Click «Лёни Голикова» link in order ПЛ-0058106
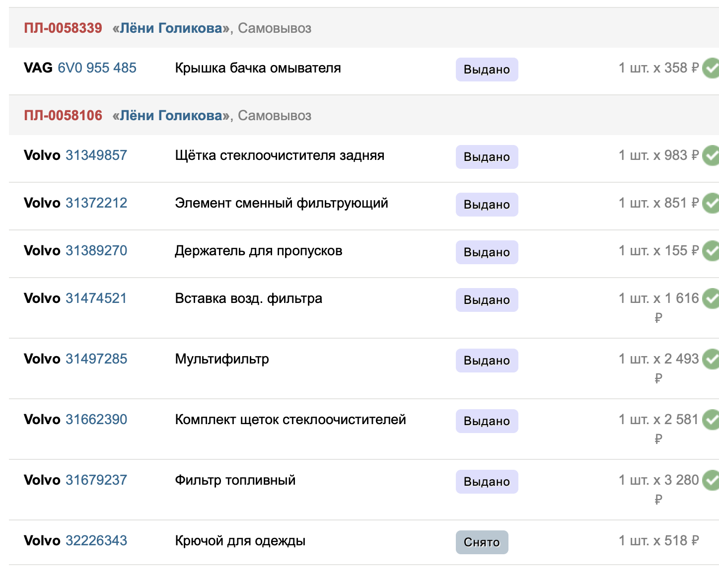The height and width of the screenshot is (588, 719). pos(171,116)
